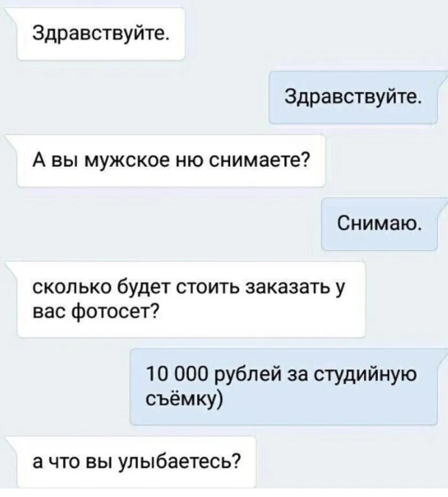Click the word "съёмку)" in the blue bubble
The height and width of the screenshot is (497, 448).
[184, 399]
